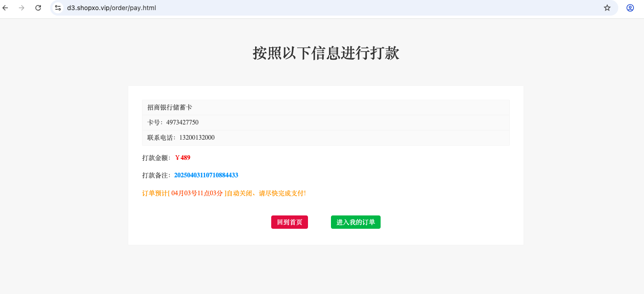Focus the address bar URL
644x294 pixels.
(112, 8)
